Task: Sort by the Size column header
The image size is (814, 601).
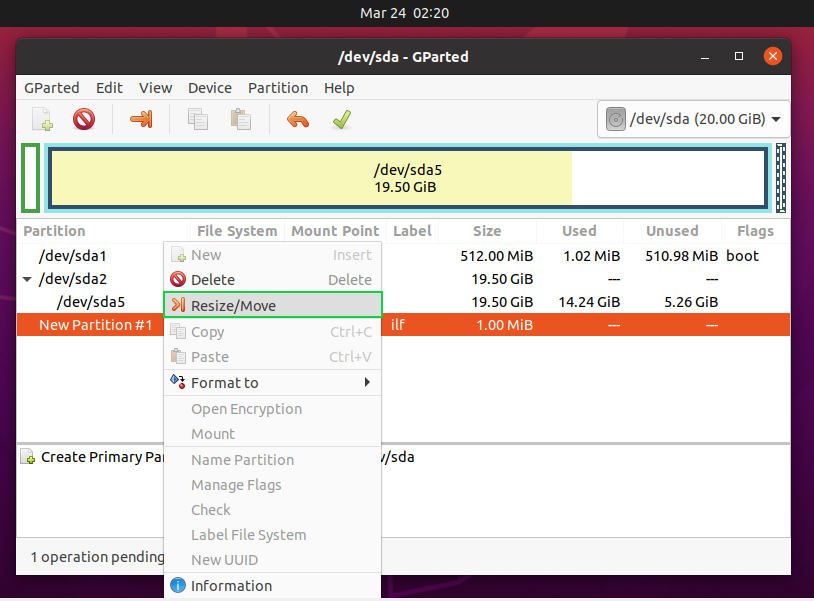Action: pyautogui.click(x=487, y=231)
